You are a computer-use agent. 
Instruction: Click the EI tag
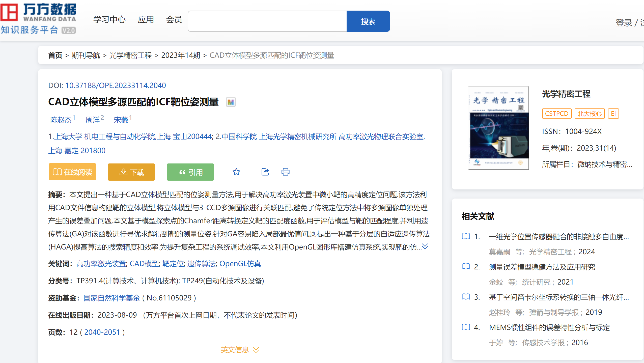pyautogui.click(x=613, y=114)
